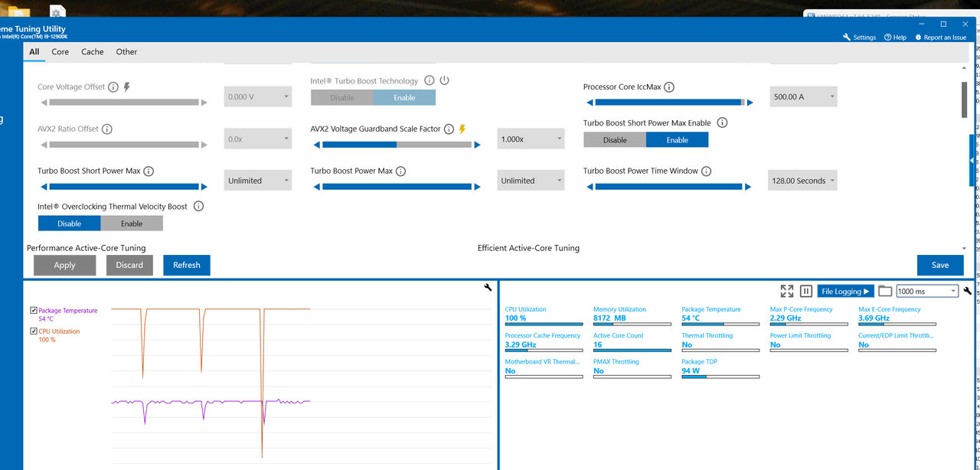Open the 500.00 A IccMax dropdown

(803, 96)
